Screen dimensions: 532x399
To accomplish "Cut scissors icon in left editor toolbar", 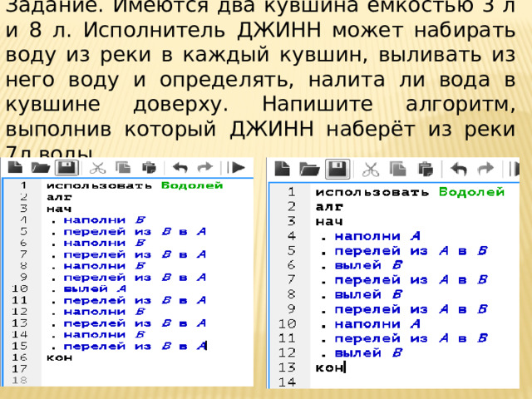I will click(x=98, y=168).
